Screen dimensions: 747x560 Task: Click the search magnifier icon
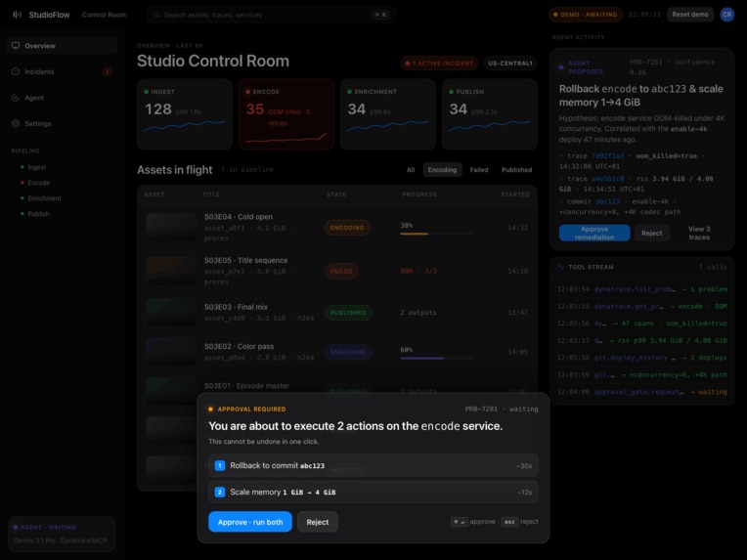point(156,15)
